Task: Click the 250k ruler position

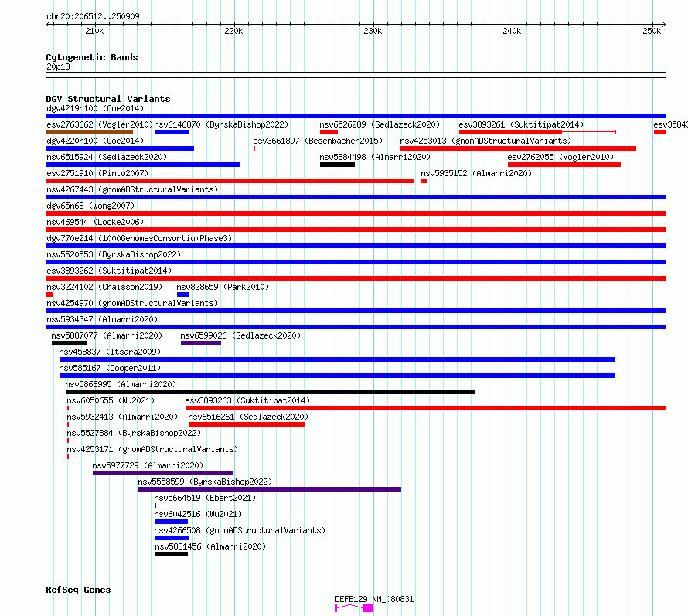Action: (652, 31)
